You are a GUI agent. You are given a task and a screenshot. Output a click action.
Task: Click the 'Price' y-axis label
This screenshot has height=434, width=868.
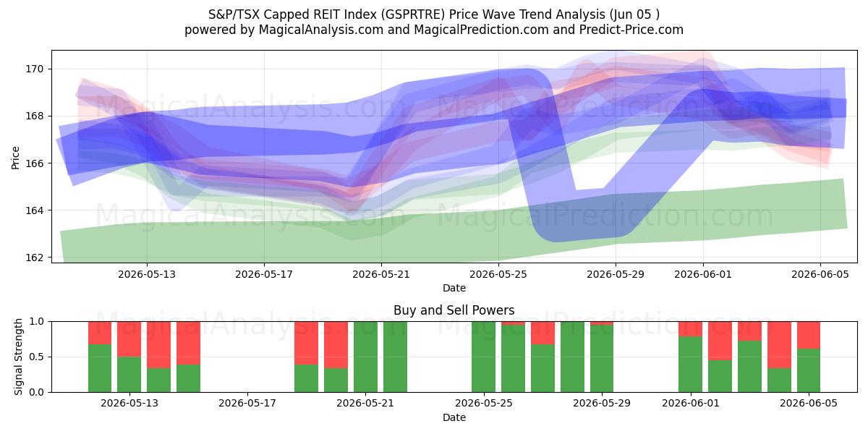[x=16, y=156]
